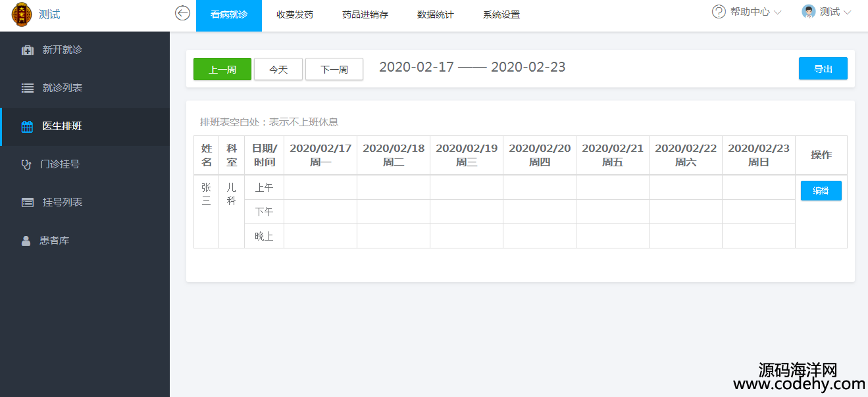Open 新开就诊 in the sidebar
This screenshot has width=868, height=397.
(x=85, y=50)
